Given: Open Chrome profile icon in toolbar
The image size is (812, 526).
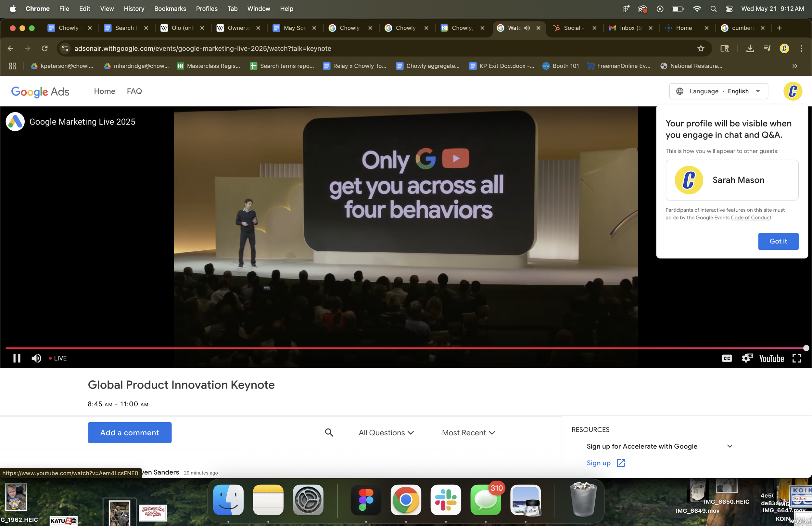Looking at the screenshot, I should [x=784, y=48].
